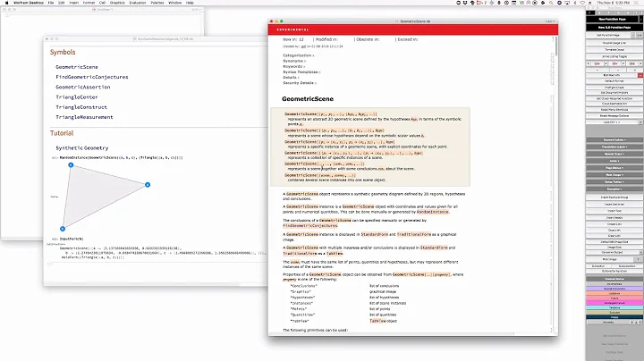Open the Evaluation menu
This screenshot has width=644, height=361.
click(x=138, y=3)
